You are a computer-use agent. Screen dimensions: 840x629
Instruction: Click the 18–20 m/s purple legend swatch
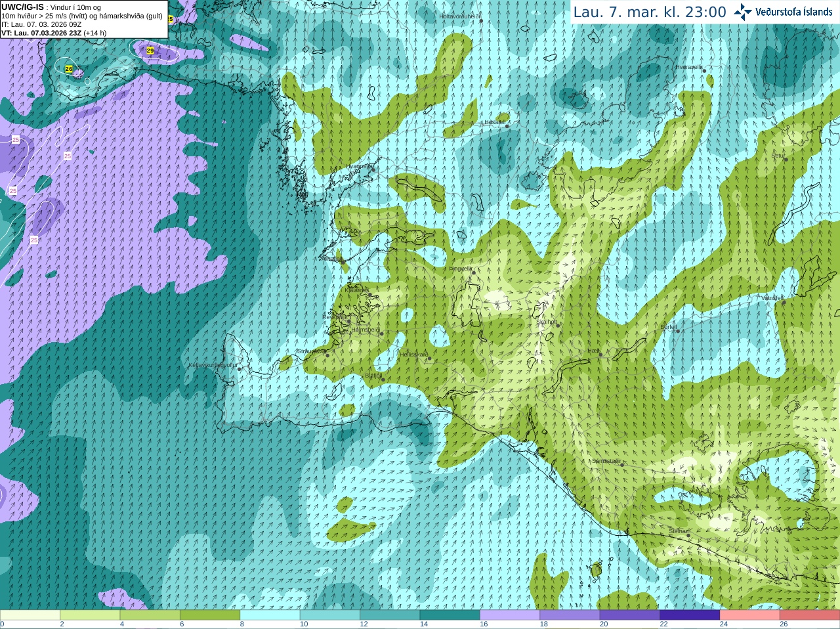click(570, 615)
